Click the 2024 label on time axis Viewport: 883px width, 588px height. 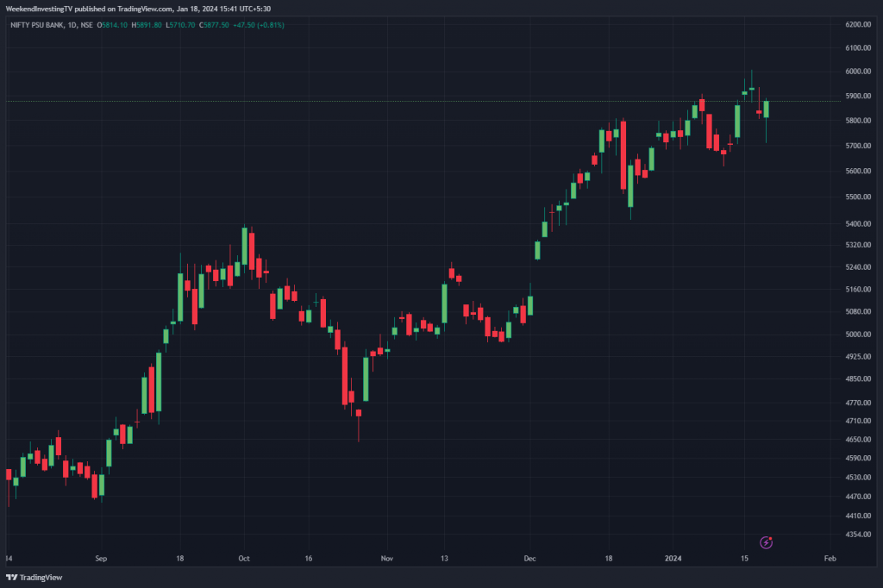pos(673,559)
